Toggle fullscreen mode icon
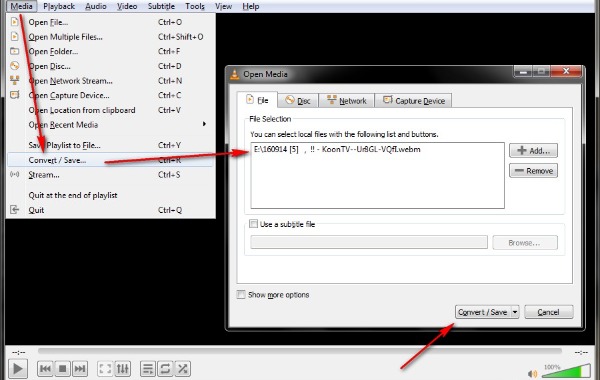Screen dimensions: 600x380 tap(105, 369)
